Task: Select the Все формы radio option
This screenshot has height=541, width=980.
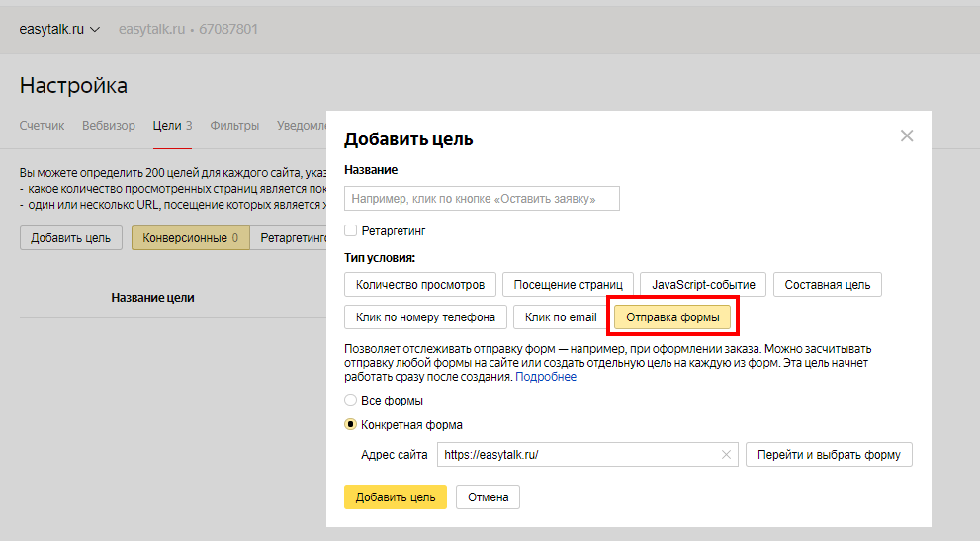Action: coord(350,401)
